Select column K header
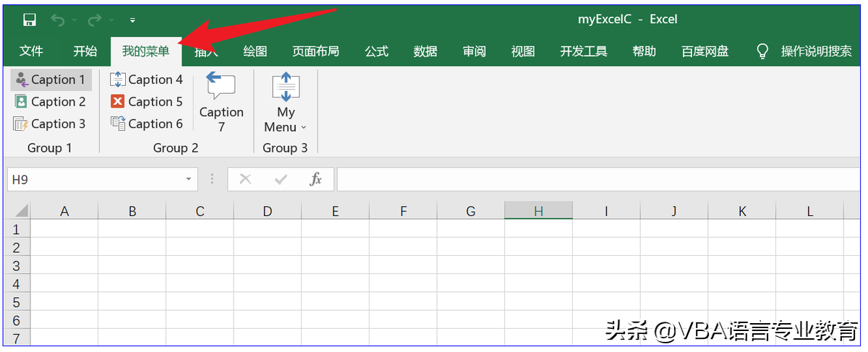Screen dimensions: 868x352 pyautogui.click(x=742, y=211)
